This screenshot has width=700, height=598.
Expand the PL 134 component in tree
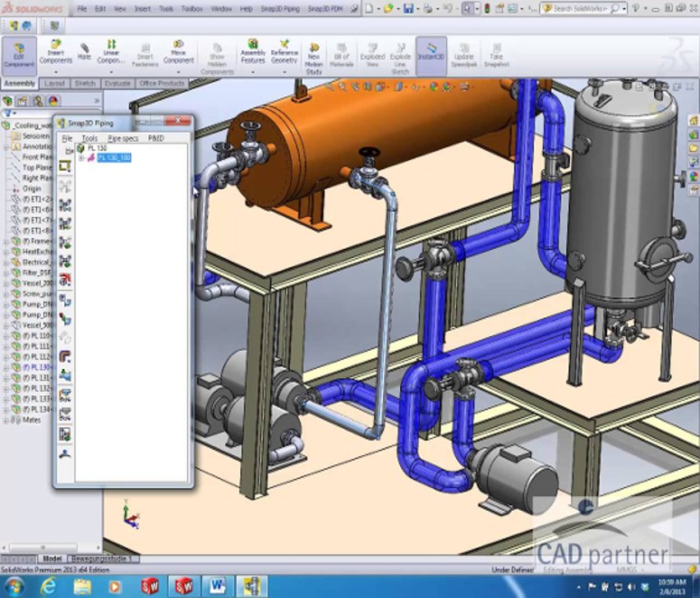(7, 409)
